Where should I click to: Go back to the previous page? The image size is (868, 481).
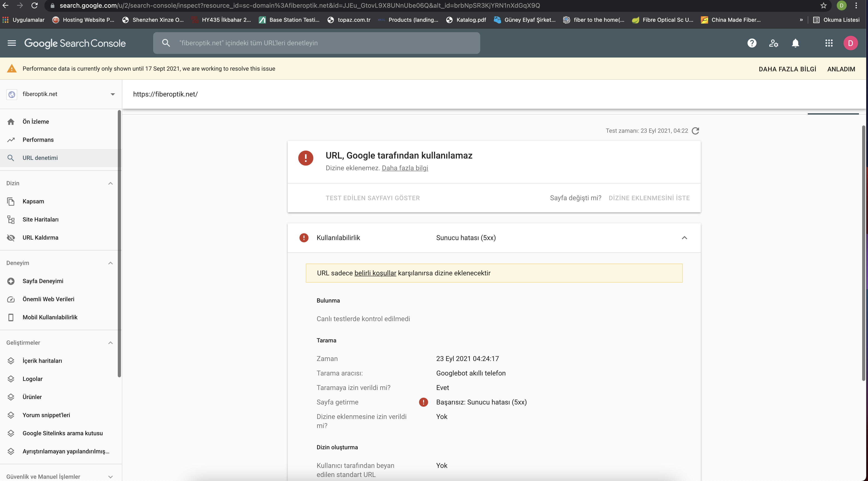[x=5, y=5]
